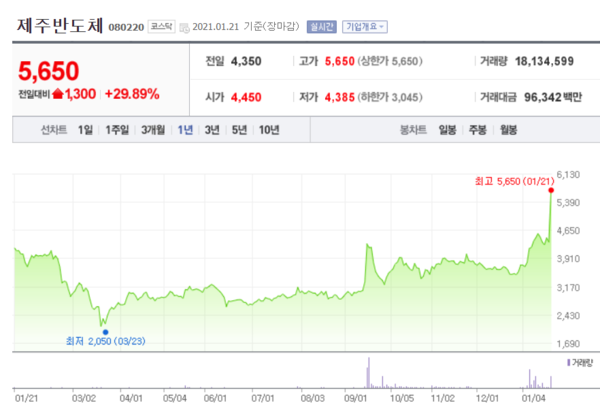Click the 01/04 date axis label
The width and height of the screenshot is (600, 414).
533,398
